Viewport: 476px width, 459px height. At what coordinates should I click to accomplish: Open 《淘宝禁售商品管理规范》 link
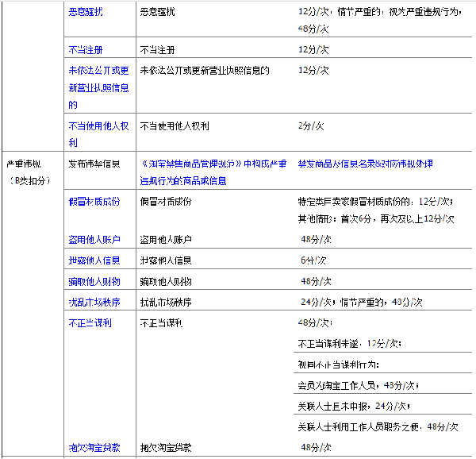pos(190,164)
